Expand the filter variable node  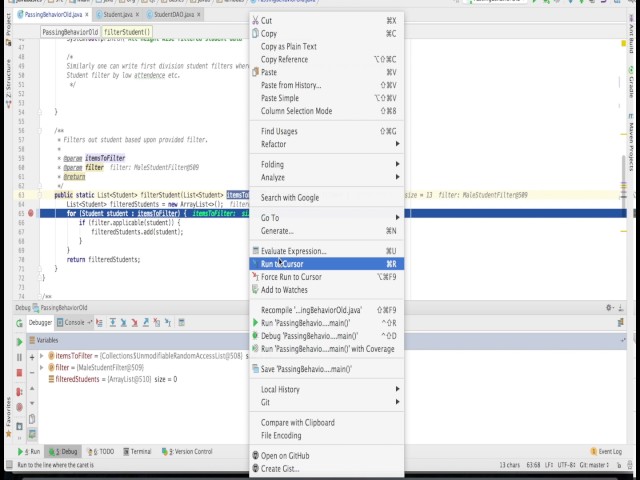pyautogui.click(x=41, y=367)
